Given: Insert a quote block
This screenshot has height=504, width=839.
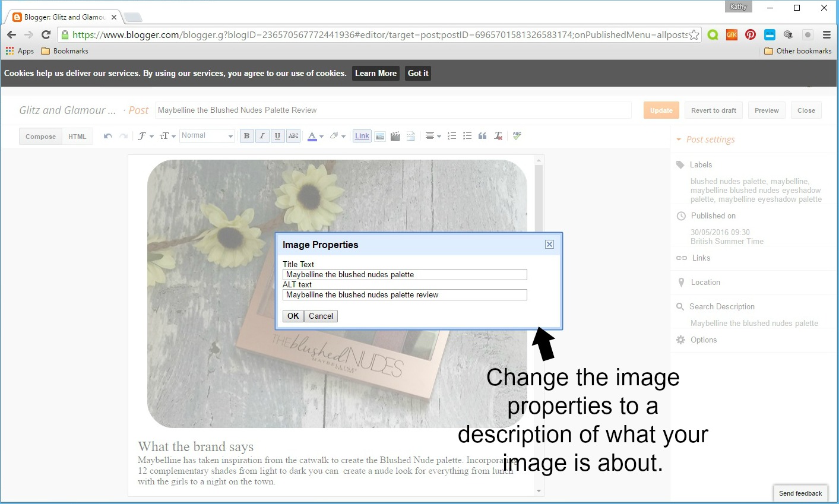Looking at the screenshot, I should point(482,136).
